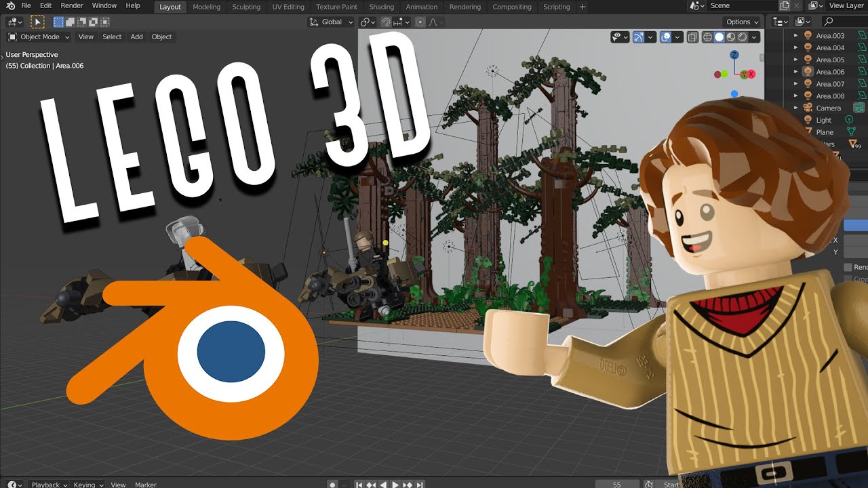Open the Render menu

[72, 5]
